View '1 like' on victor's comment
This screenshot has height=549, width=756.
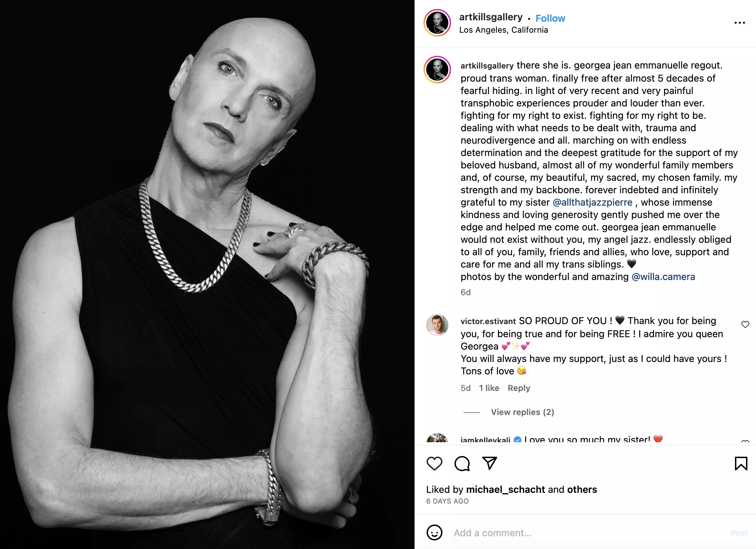click(489, 388)
